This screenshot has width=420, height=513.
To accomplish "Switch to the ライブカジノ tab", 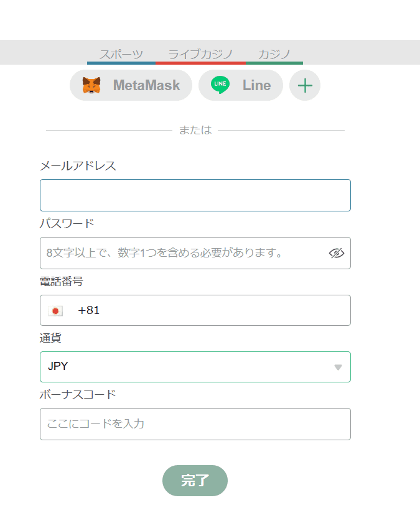I will (x=201, y=55).
